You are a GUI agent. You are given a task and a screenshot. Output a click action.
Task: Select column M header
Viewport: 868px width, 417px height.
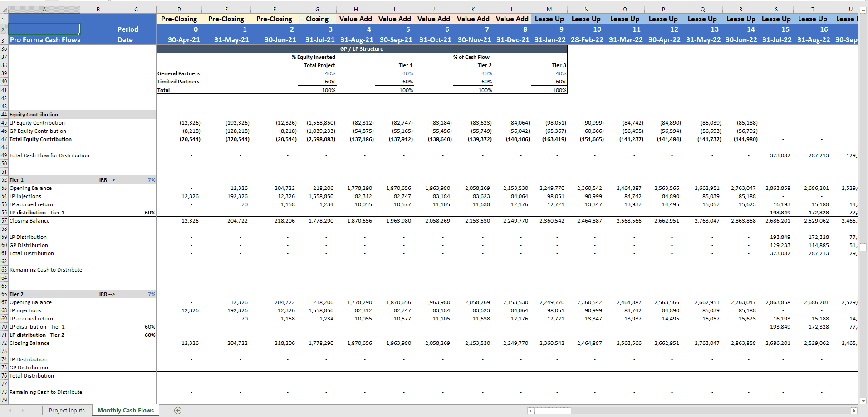[x=549, y=10]
